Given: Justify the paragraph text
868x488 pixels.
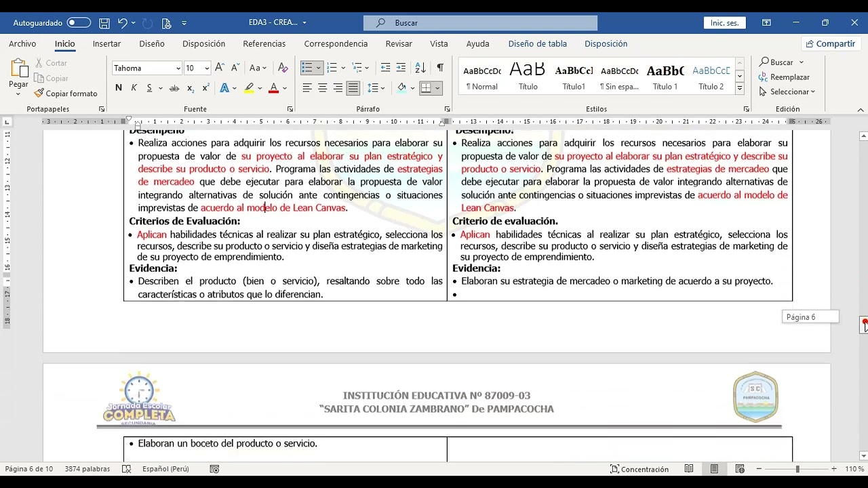Looking at the screenshot, I should click(353, 88).
